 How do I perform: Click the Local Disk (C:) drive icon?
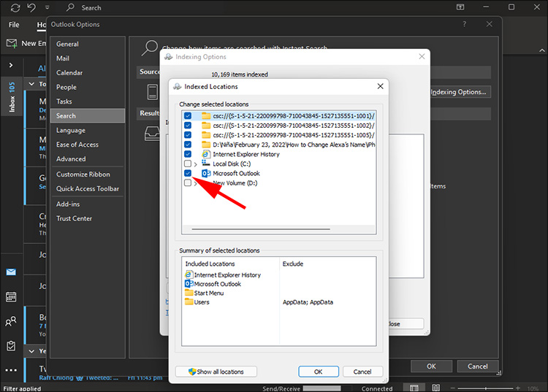coord(206,163)
